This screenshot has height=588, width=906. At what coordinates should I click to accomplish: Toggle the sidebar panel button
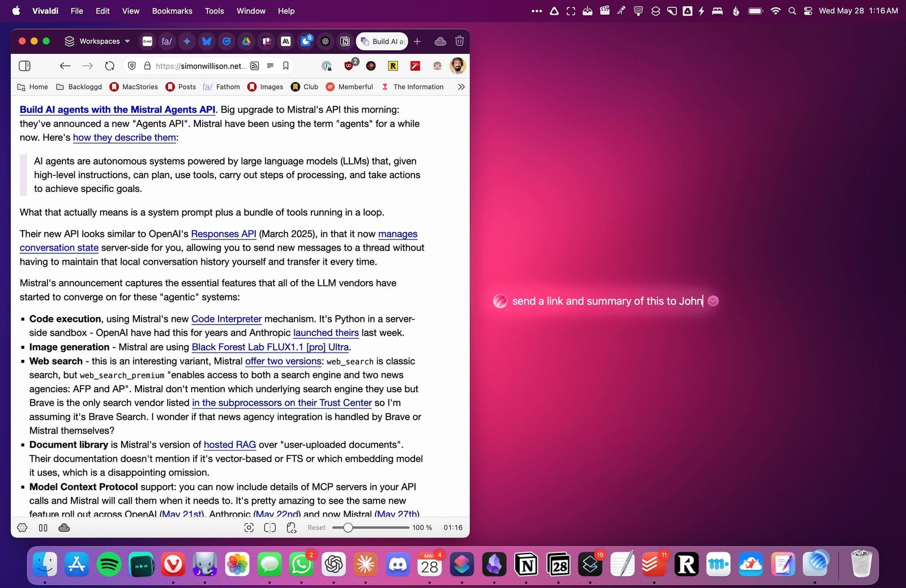click(x=24, y=66)
